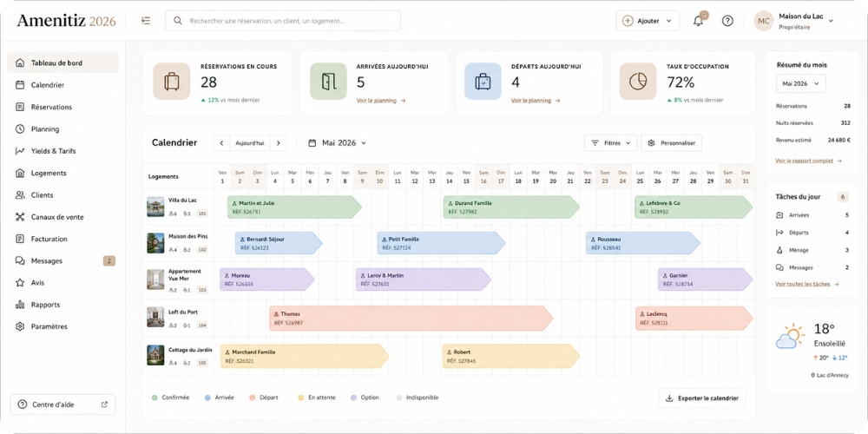Click the Réservations en cours suitcase icon

coord(172,82)
